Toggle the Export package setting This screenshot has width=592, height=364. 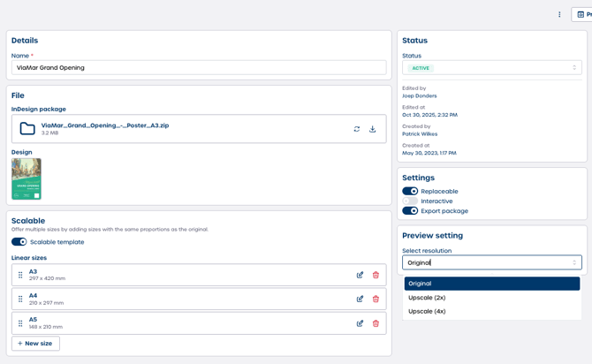[410, 211]
